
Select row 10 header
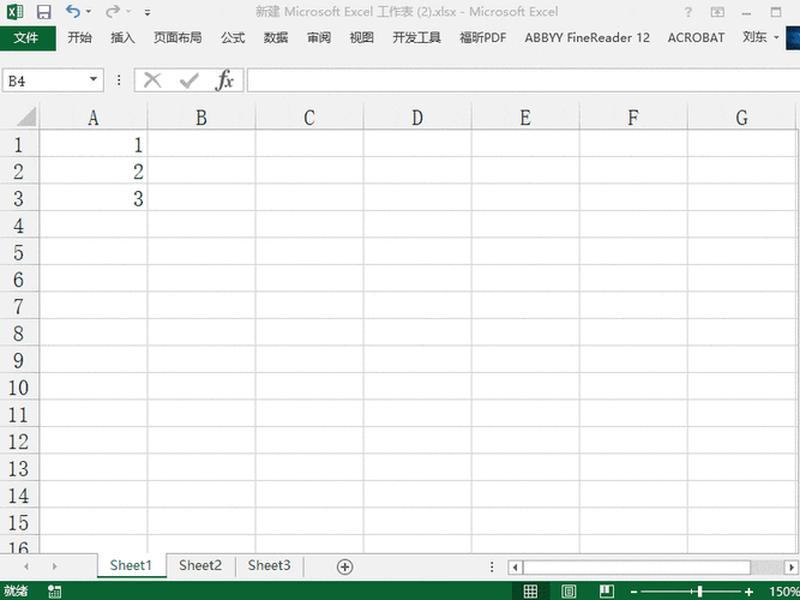pos(19,387)
